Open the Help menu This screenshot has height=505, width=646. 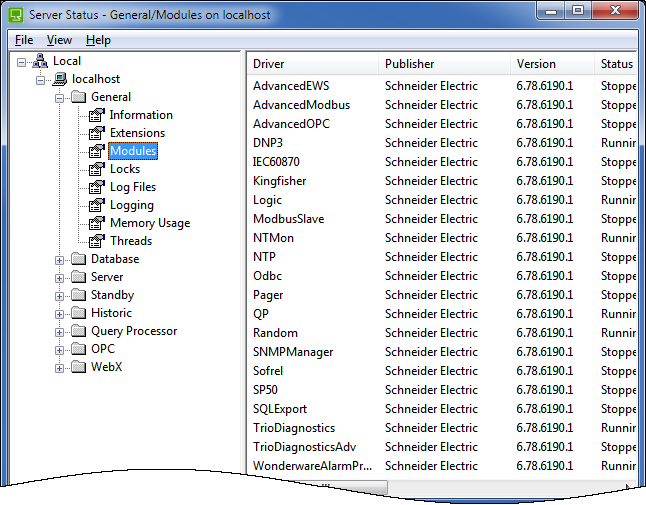pyautogui.click(x=98, y=40)
